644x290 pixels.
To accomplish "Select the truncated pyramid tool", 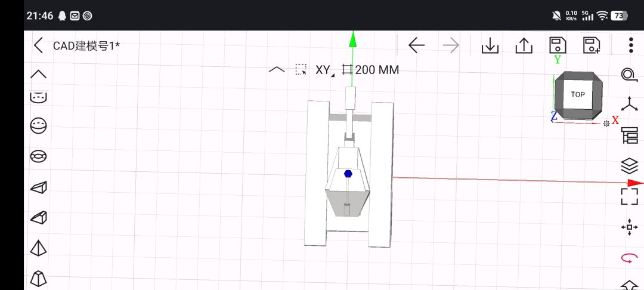I will point(39,279).
